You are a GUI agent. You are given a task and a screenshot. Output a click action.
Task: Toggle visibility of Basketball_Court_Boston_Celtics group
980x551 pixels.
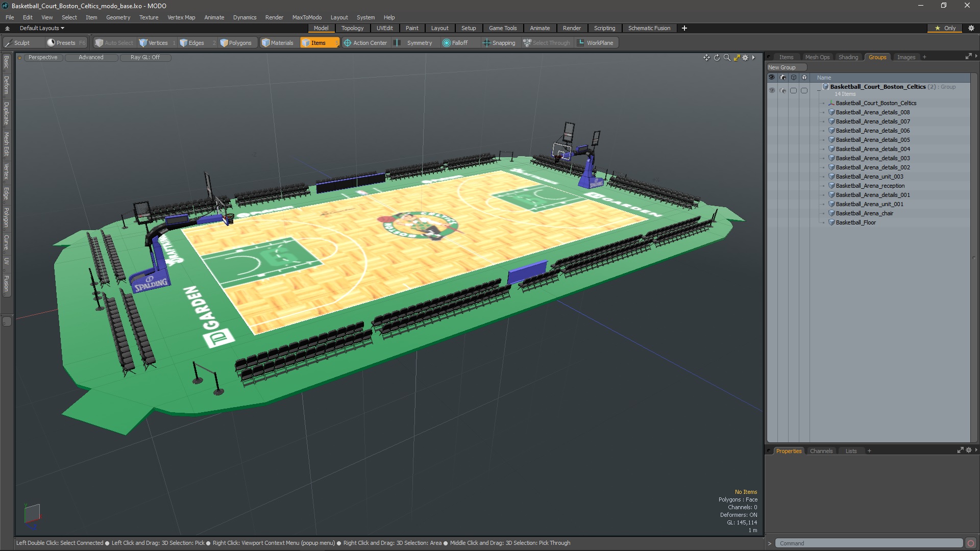click(x=771, y=90)
